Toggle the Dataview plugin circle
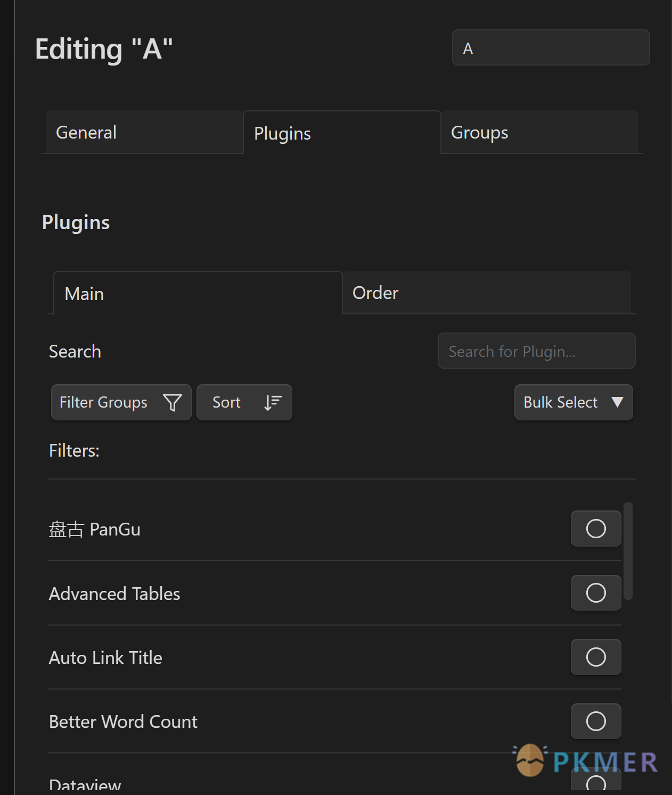 [x=596, y=782]
